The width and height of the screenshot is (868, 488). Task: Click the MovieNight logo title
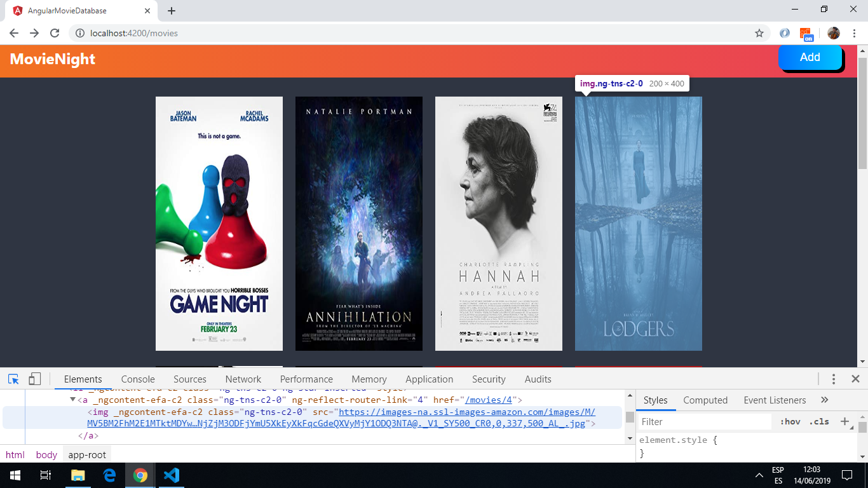point(53,59)
